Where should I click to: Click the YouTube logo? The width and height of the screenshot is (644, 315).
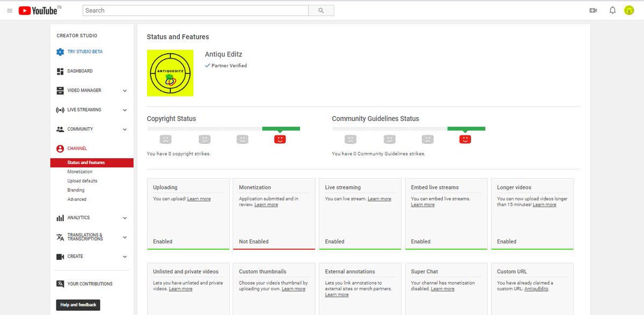click(x=38, y=10)
